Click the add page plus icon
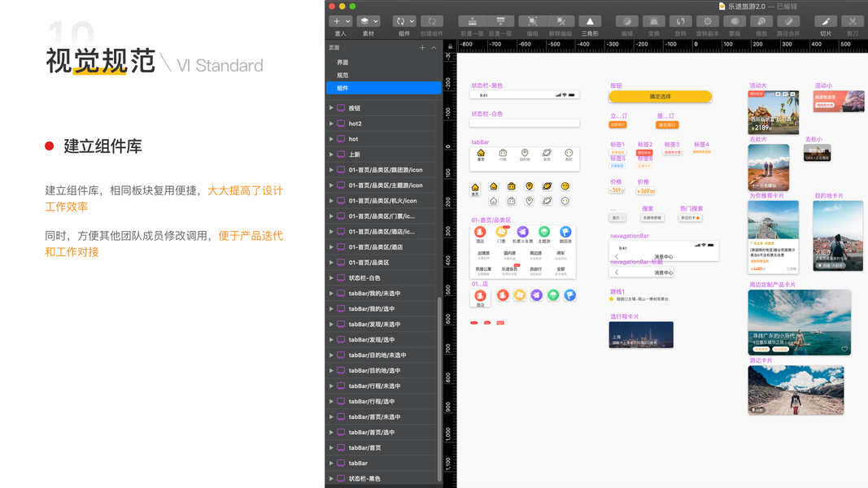The width and height of the screenshot is (868, 488). click(x=422, y=48)
